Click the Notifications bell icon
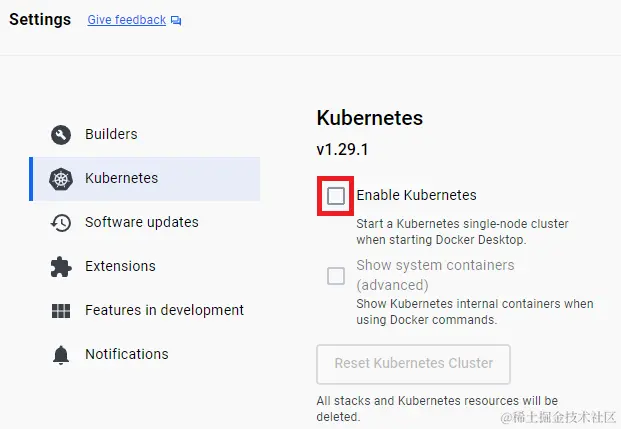 [61, 355]
